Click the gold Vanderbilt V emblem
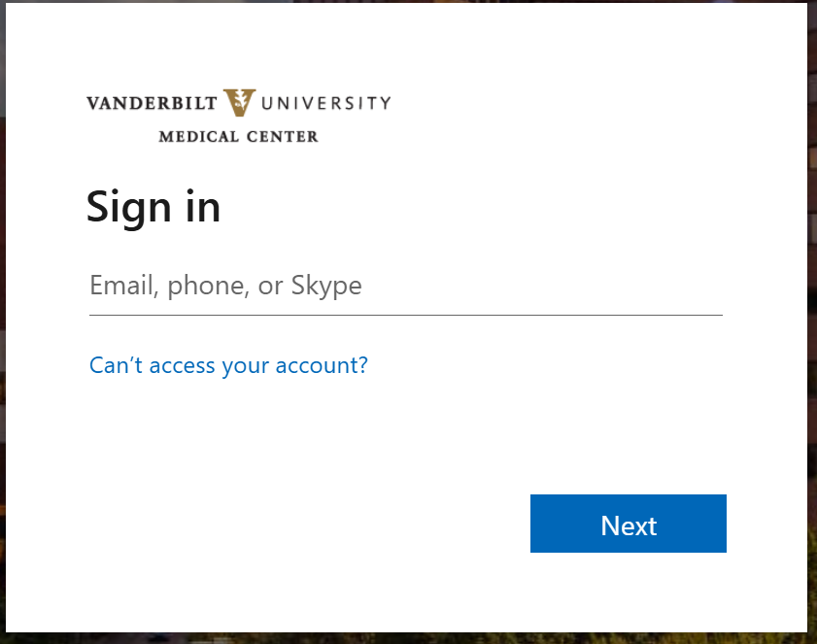The width and height of the screenshot is (817, 644). point(239,103)
